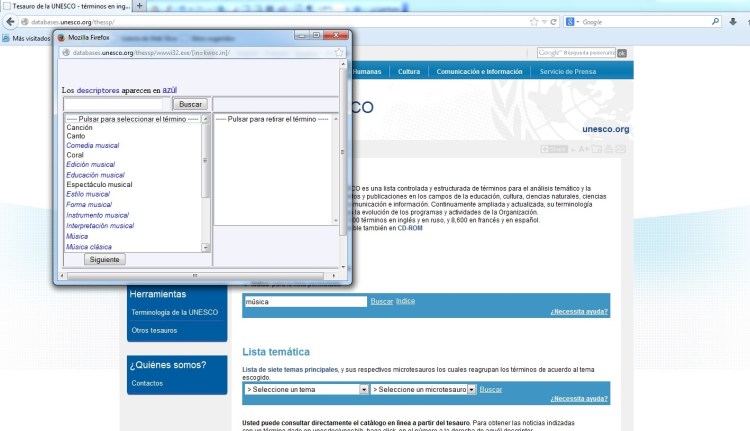Viewport: 750px width, 431px height.
Task: Open the 'Seleccione un tema' dropdown
Action: click(x=306, y=389)
